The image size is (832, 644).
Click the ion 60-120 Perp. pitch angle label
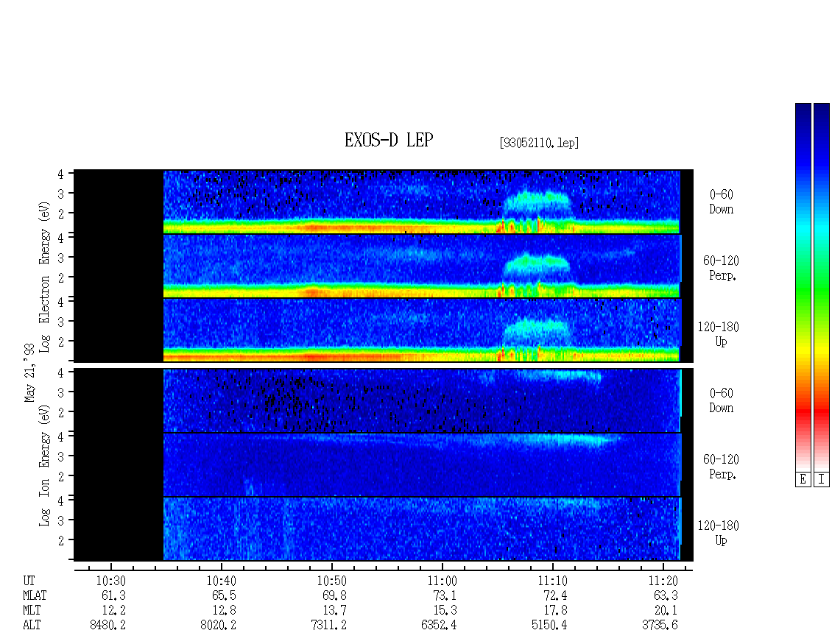[721, 467]
